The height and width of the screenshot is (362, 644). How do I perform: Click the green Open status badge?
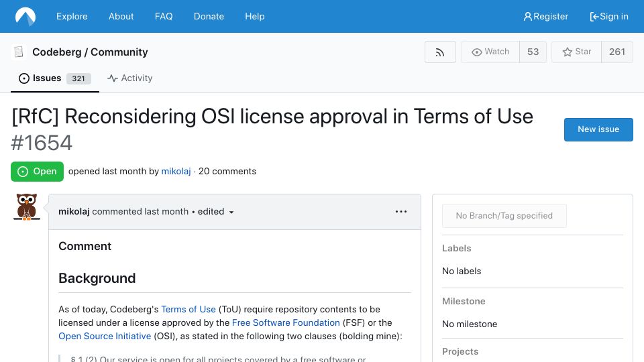pos(37,172)
